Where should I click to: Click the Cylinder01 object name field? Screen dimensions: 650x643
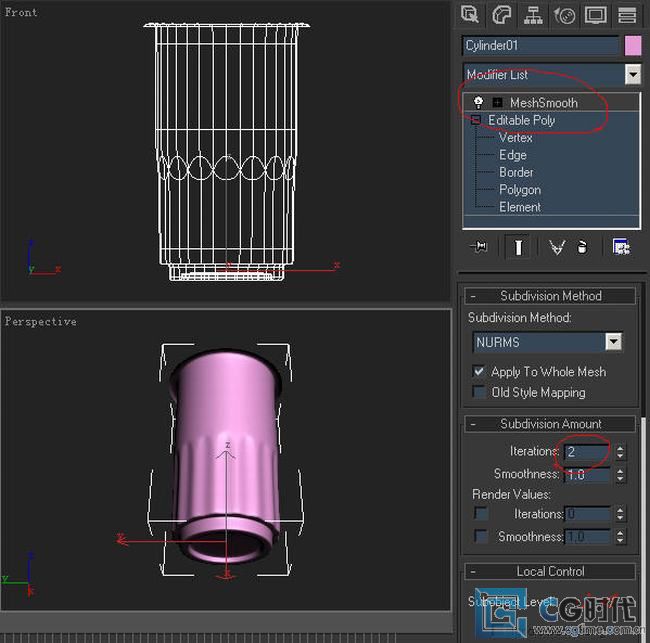540,45
